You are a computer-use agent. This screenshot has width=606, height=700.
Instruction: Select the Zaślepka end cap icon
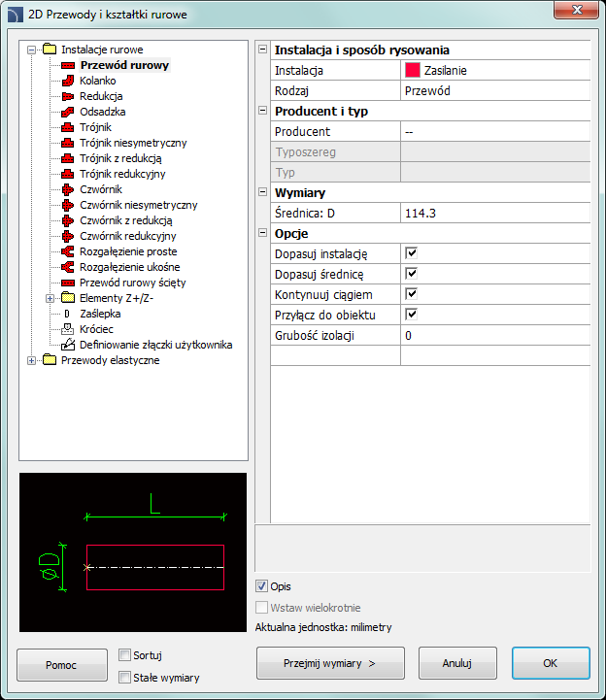point(67,314)
